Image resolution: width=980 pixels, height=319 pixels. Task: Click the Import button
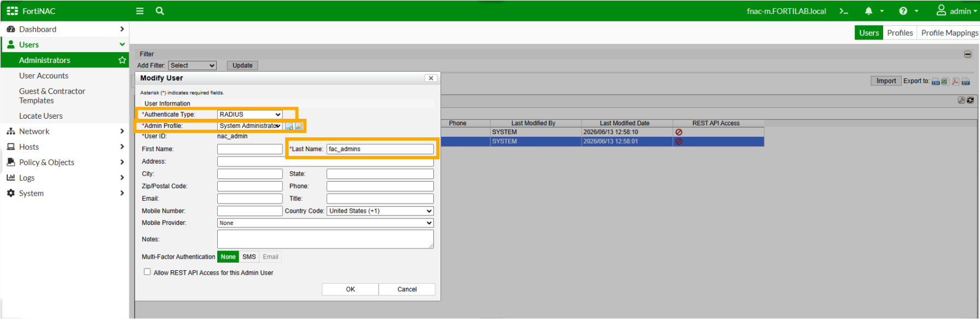coord(886,81)
